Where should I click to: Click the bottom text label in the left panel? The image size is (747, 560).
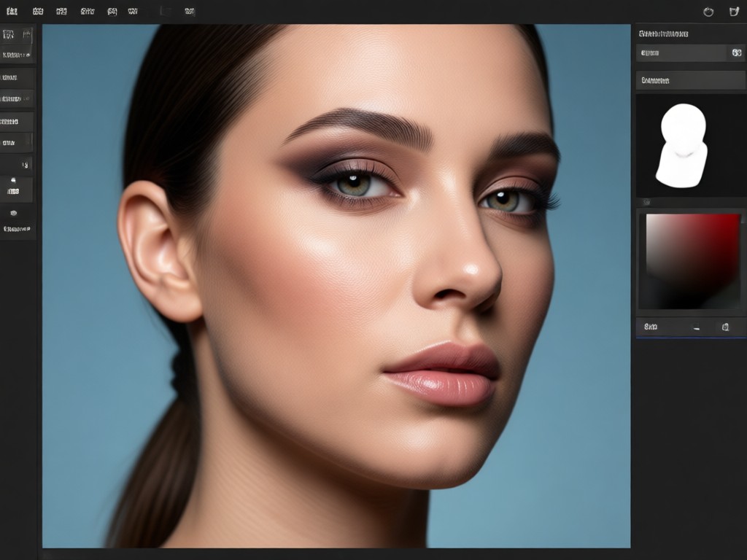point(17,229)
